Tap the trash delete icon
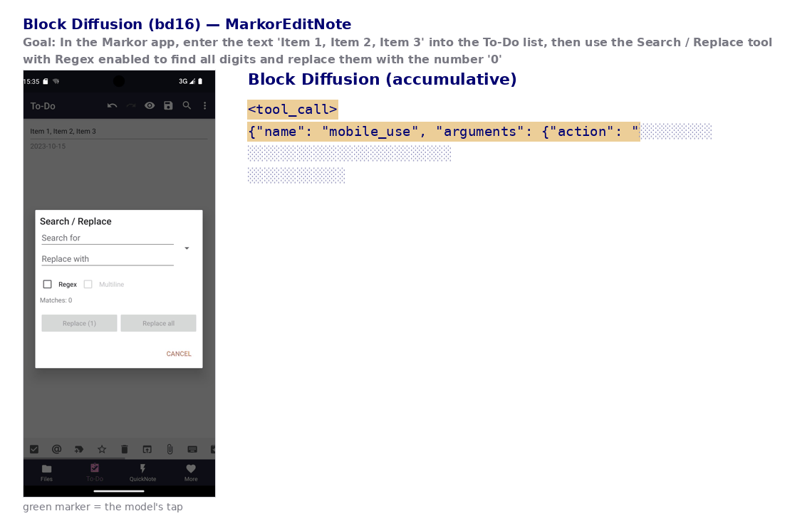812x521 pixels. [x=124, y=449]
